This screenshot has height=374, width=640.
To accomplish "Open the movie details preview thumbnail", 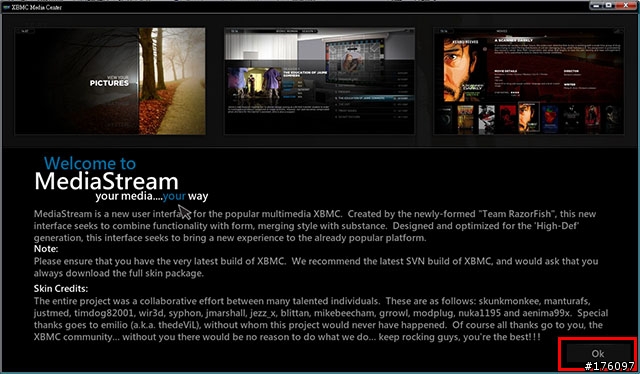I will (x=529, y=81).
